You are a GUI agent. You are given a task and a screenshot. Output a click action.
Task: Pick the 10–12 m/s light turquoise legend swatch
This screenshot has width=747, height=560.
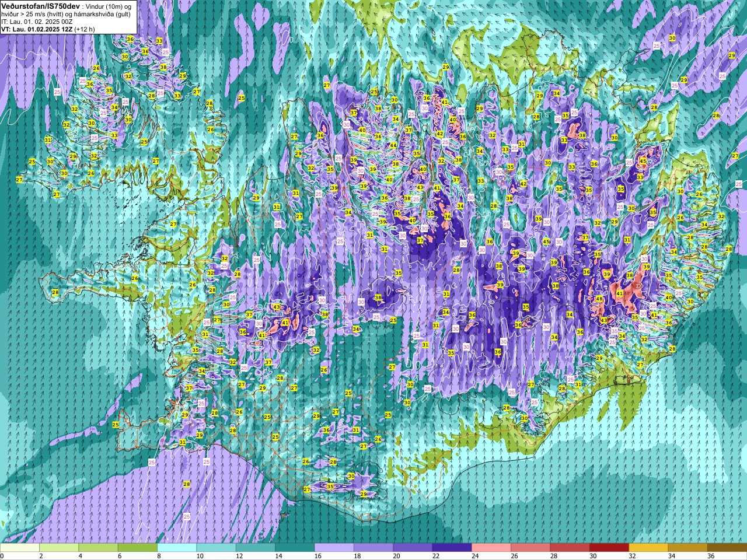(216, 548)
